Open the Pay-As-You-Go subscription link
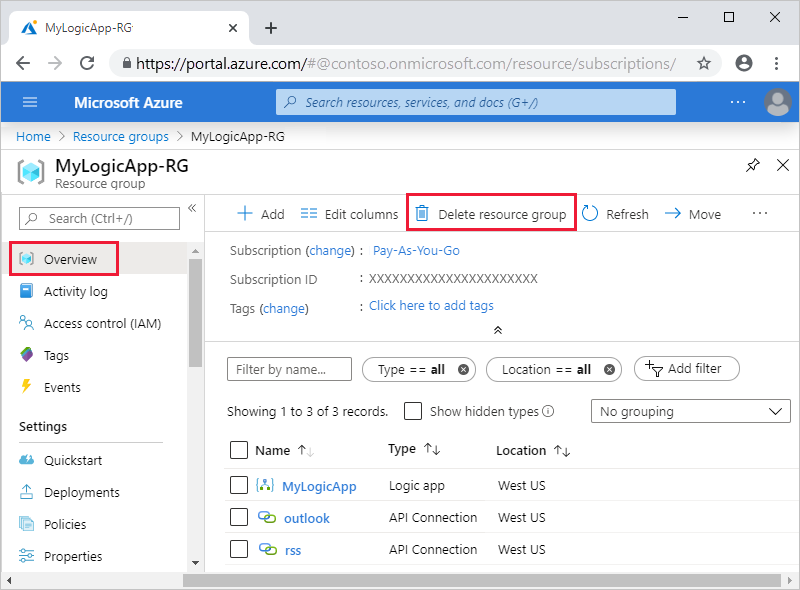Screen dimensions: 800x590 pos(416,250)
